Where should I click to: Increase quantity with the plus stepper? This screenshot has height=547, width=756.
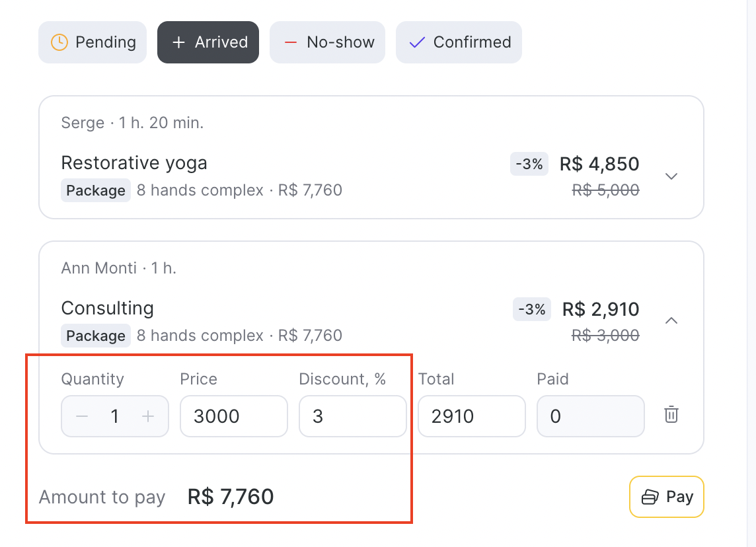149,416
